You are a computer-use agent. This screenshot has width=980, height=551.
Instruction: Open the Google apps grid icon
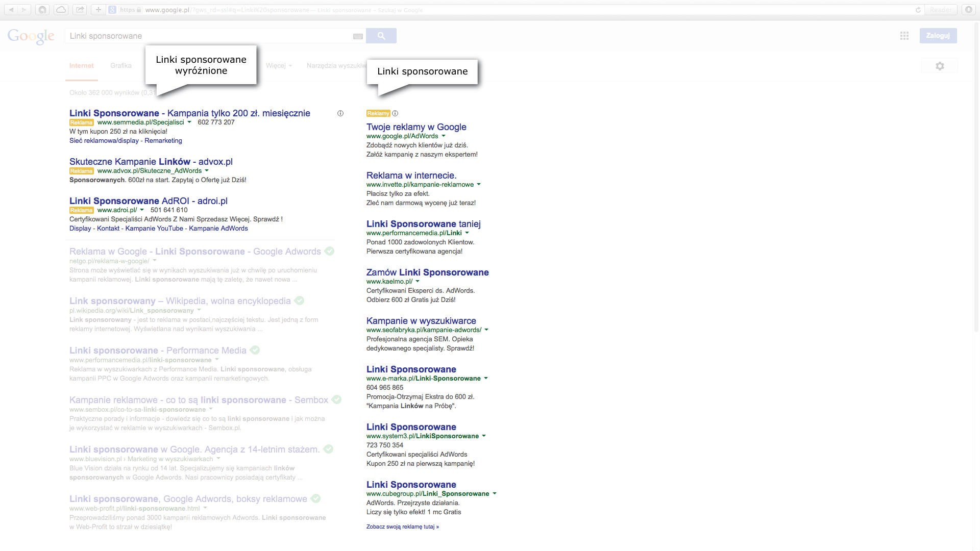click(904, 36)
